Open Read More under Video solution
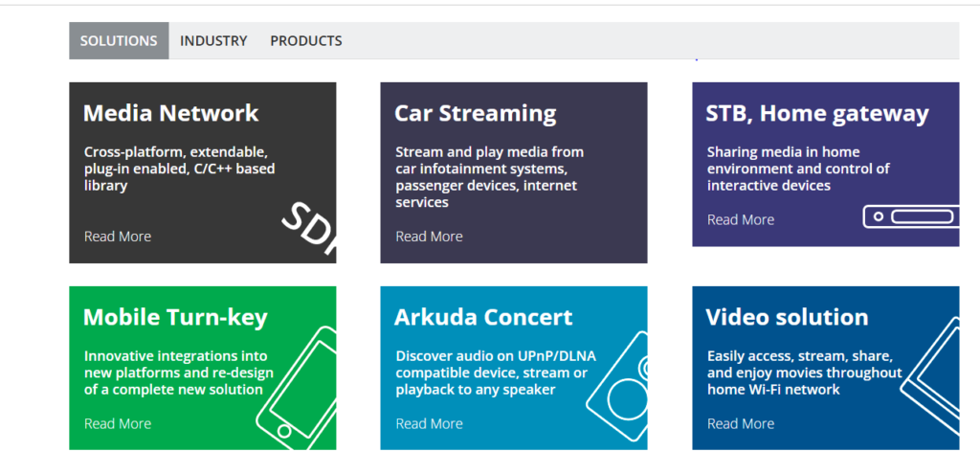980x475 pixels. point(740,424)
